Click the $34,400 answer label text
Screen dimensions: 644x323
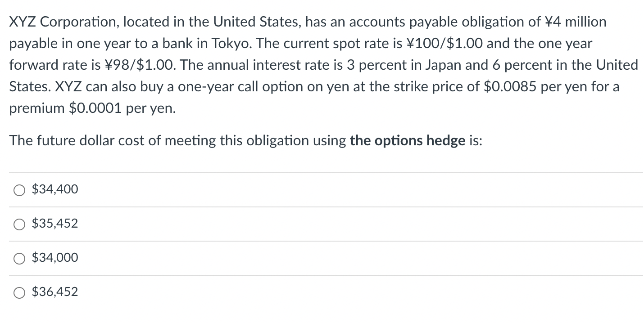click(x=55, y=190)
